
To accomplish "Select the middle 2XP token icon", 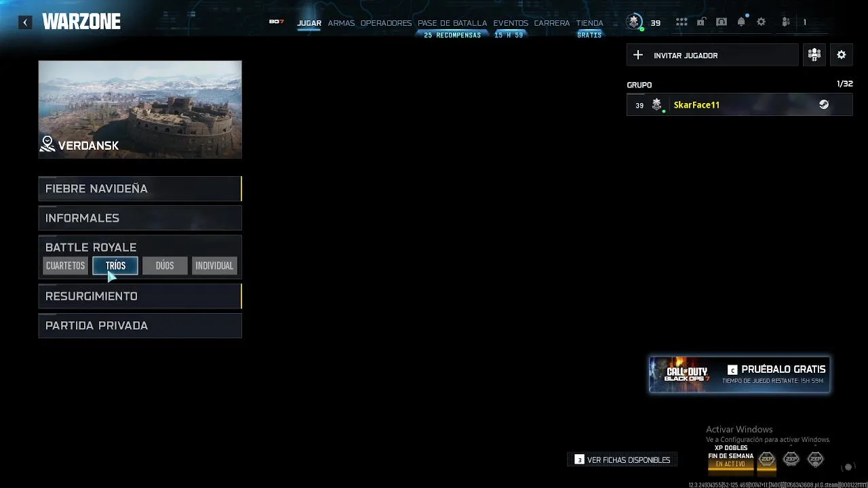I will (x=791, y=460).
